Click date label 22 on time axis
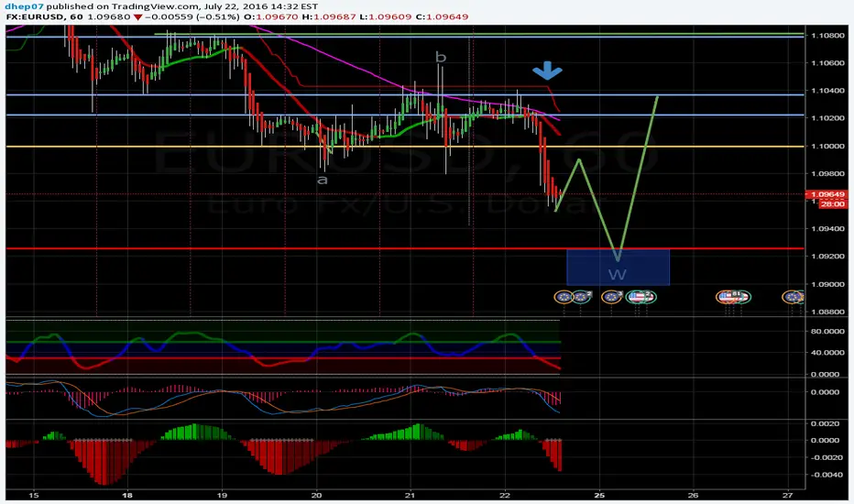The height and width of the screenshot is (504, 854). pyautogui.click(x=505, y=495)
